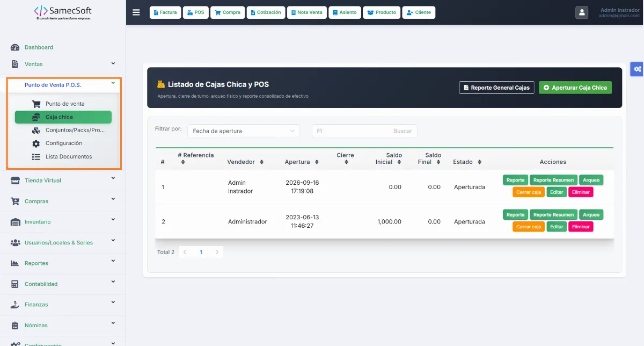644x346 pixels.
Task: Click the Finanzas hand-dollar icon
Action: 15,305
